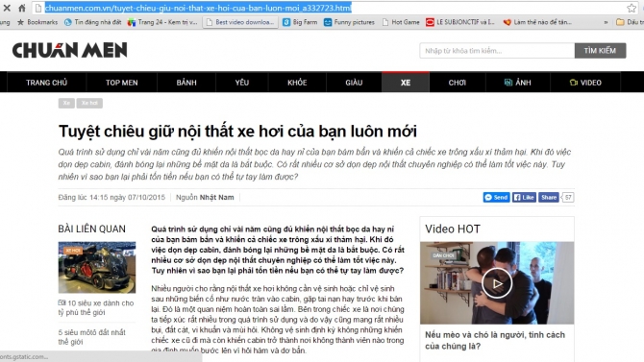Click 'BÀI LIÊN QUAN' heading

point(91,229)
